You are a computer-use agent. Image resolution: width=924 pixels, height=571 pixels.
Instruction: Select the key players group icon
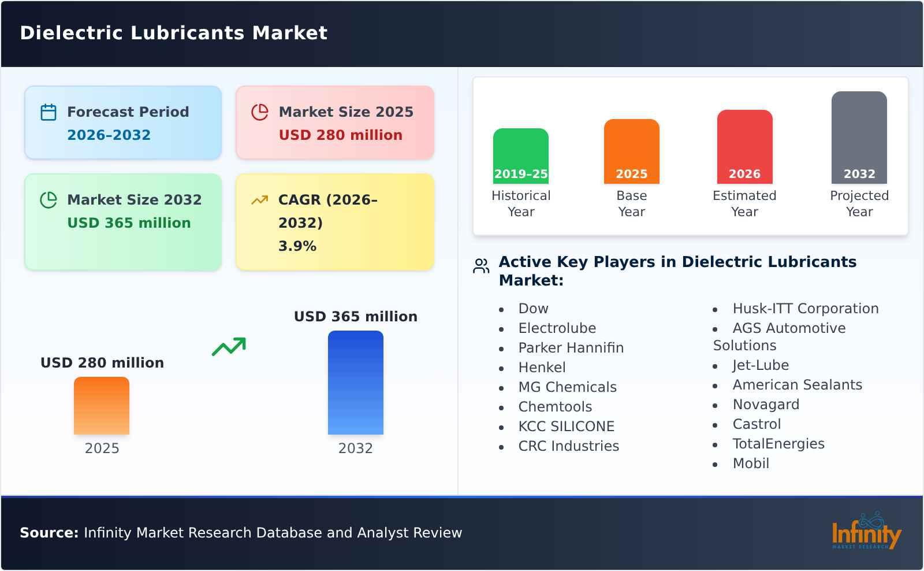coord(480,266)
